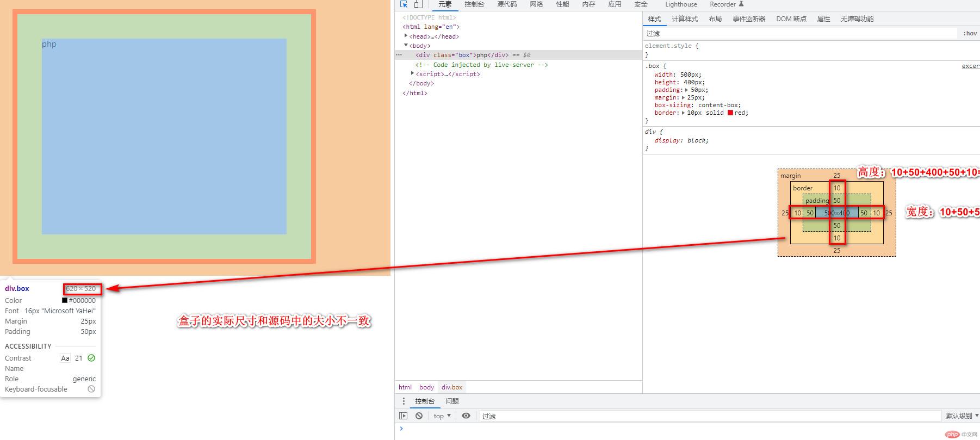Expand the head element node
The height and width of the screenshot is (440, 980).
(x=406, y=36)
